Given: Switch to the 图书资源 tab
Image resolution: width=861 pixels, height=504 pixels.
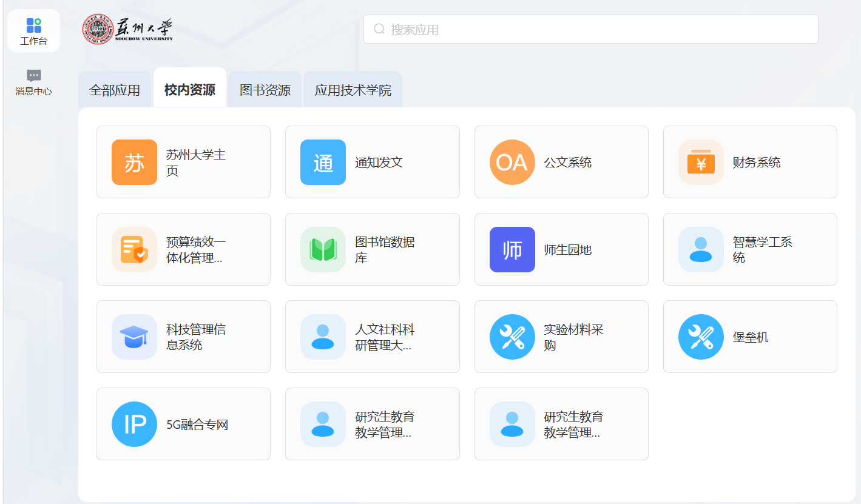Looking at the screenshot, I should pyautogui.click(x=265, y=90).
